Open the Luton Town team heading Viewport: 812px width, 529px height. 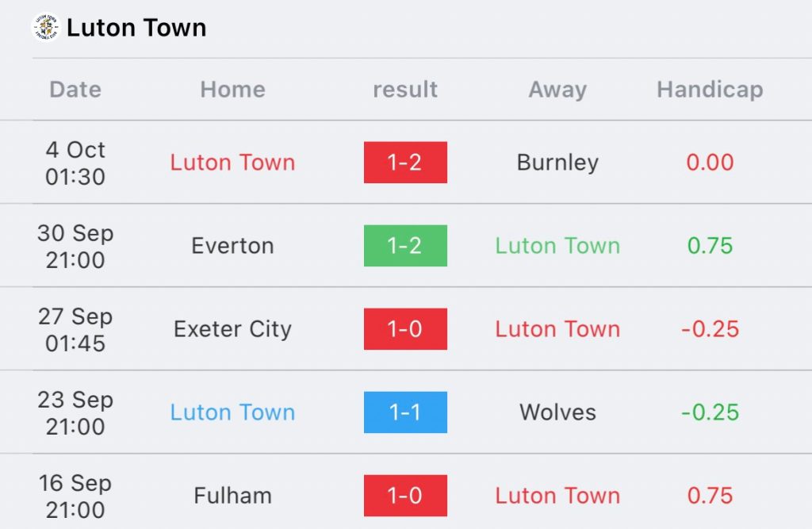pos(136,28)
